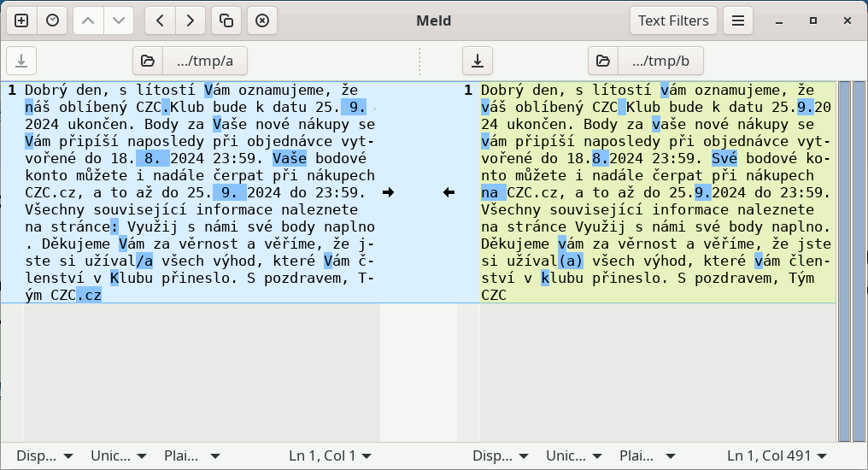Open right pane Plain text syntax dropdown

click(x=647, y=456)
